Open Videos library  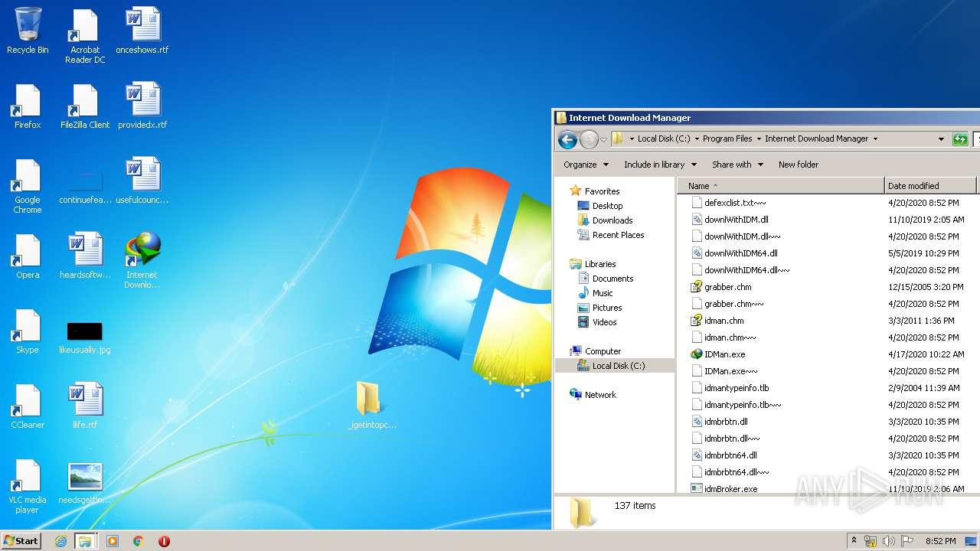coord(604,322)
